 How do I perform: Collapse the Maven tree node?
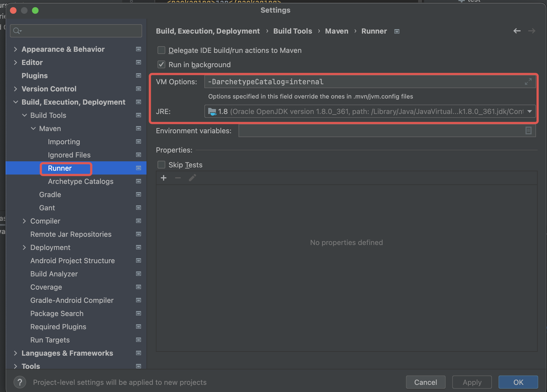(x=33, y=129)
